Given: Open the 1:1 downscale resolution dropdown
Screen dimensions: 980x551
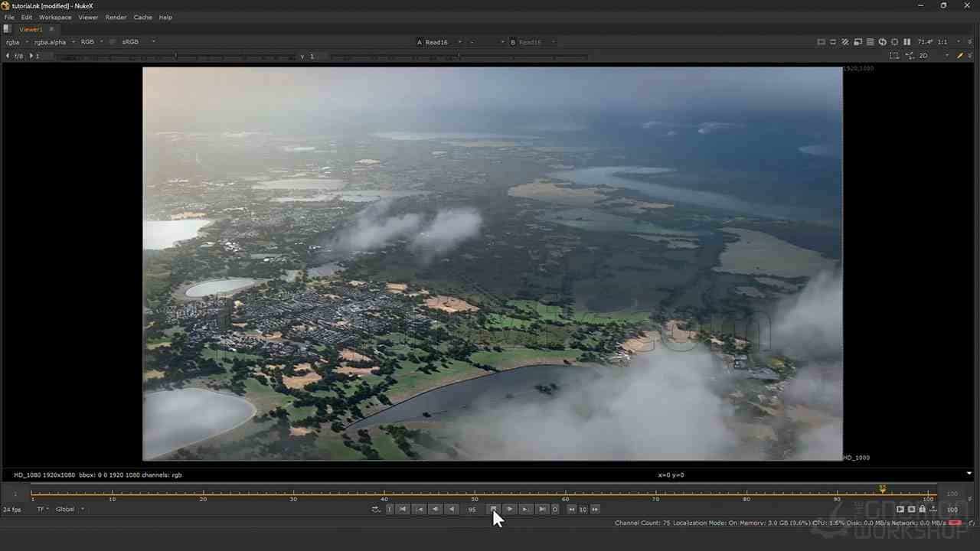Looking at the screenshot, I should (946, 42).
